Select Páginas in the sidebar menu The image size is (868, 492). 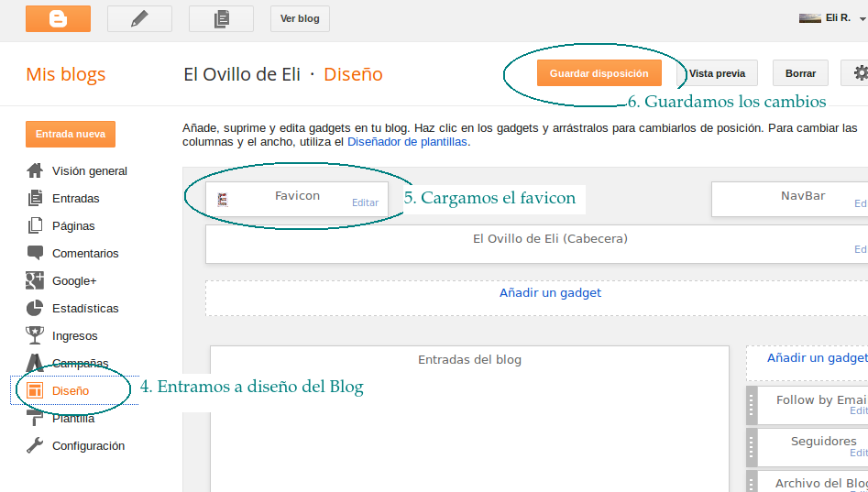coord(73,225)
